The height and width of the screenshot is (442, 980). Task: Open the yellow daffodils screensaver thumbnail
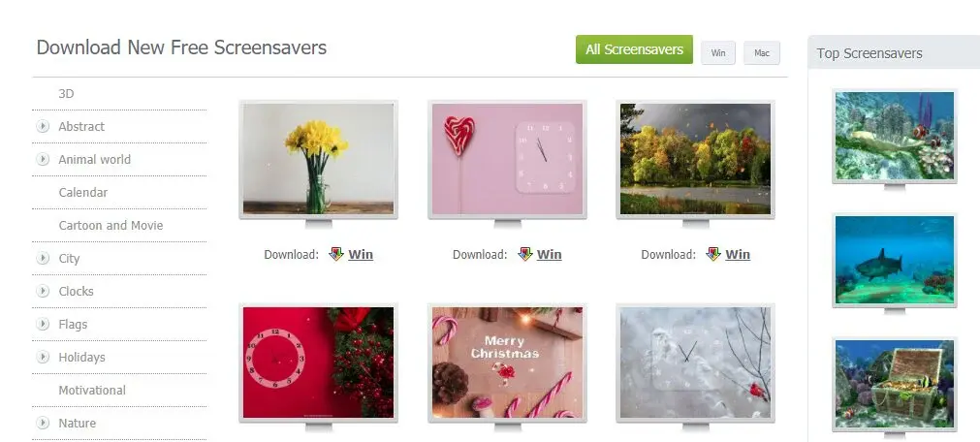coord(318,159)
